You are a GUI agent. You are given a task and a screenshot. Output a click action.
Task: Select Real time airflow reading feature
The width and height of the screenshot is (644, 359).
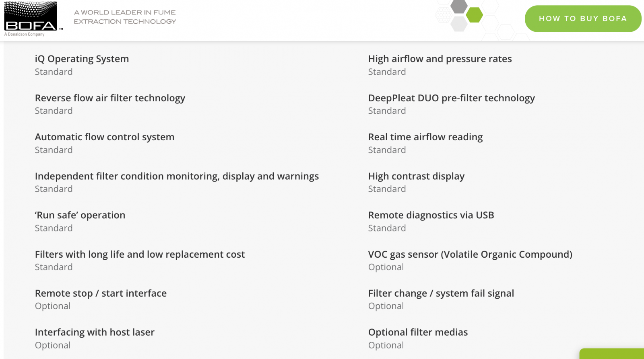tap(425, 137)
